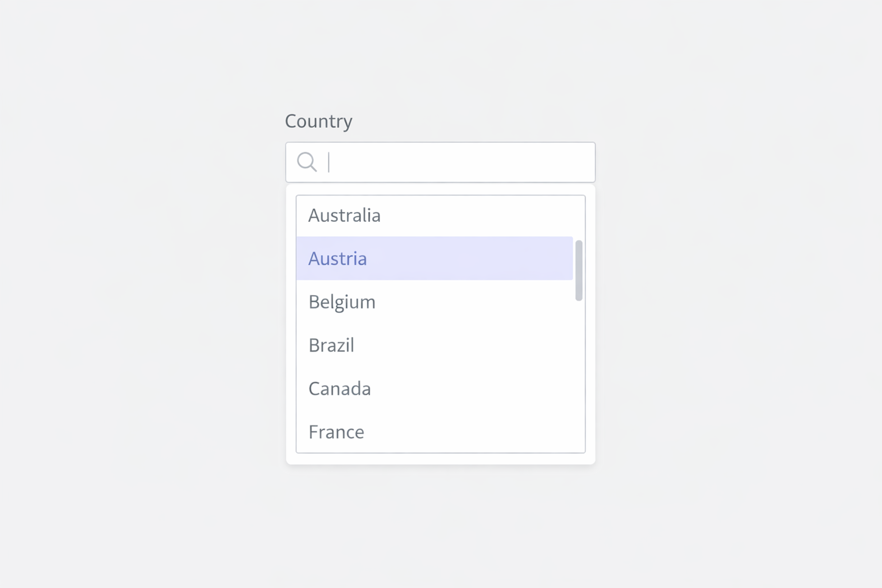Select the highlighted Austria option
Screen dimensions: 882x588
337,258
